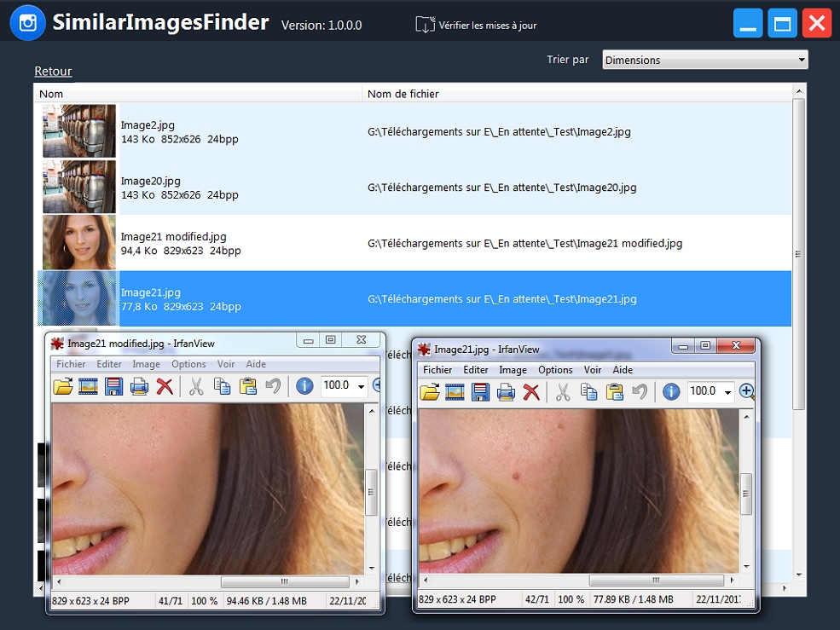Click Slideshow icon in Image21.jpg window
Viewport: 840px width, 630px height.
pos(455,391)
